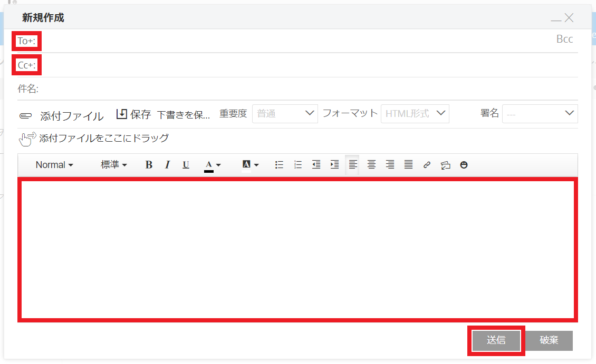Image resolution: width=596 pixels, height=364 pixels.
Task: Insert a hyperlink in message
Action: coord(427,165)
